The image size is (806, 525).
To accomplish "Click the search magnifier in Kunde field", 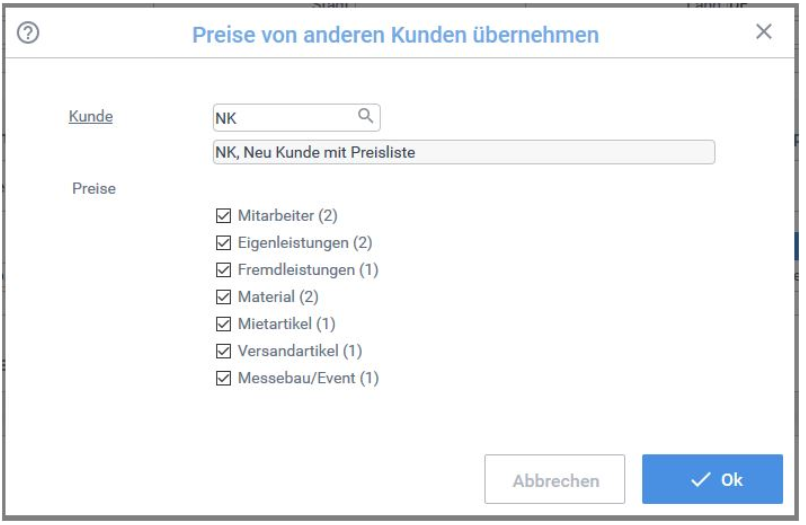I will (365, 116).
